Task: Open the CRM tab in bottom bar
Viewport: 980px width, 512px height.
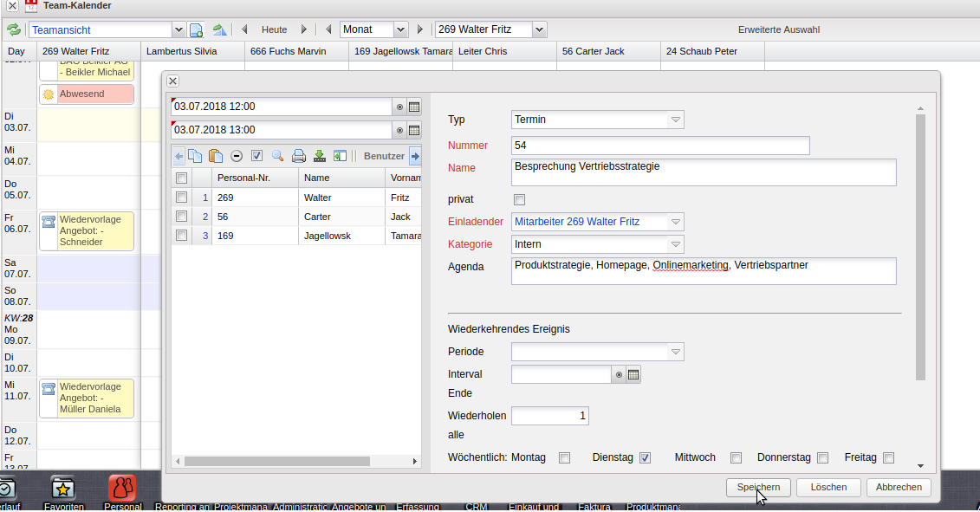Action: pos(476,506)
